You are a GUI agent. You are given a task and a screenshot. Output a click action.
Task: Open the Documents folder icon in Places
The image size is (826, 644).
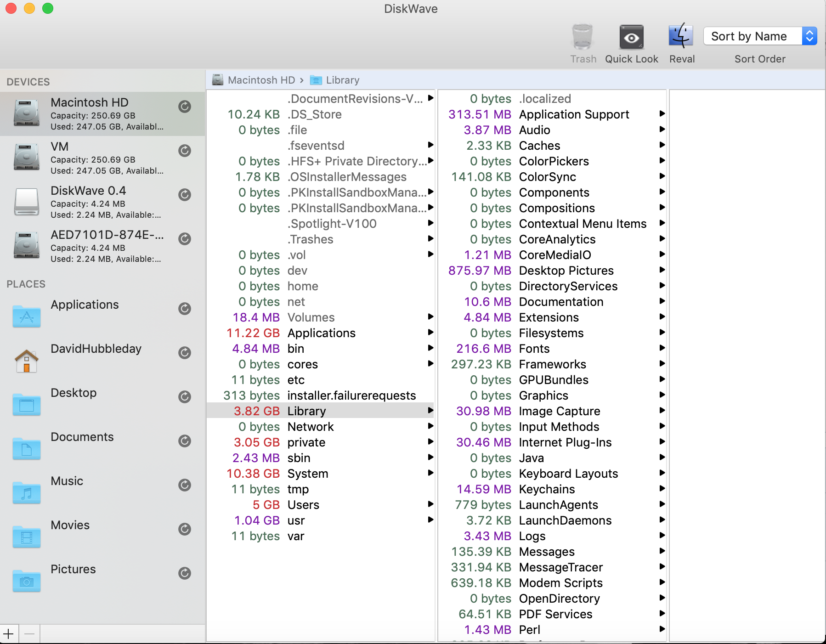[x=26, y=448]
